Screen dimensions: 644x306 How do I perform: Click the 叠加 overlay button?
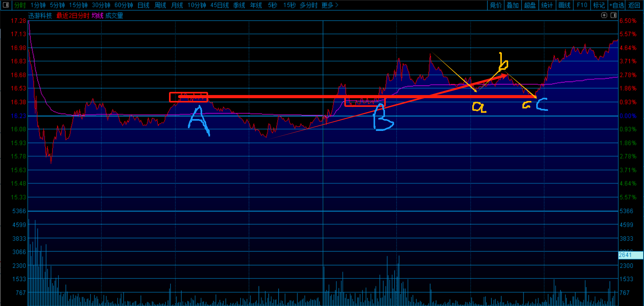point(513,5)
